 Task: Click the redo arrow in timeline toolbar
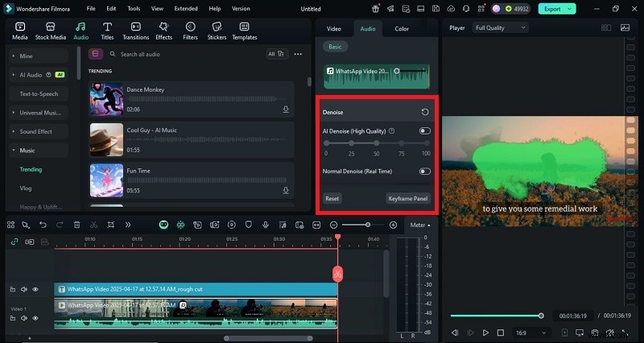60,225
